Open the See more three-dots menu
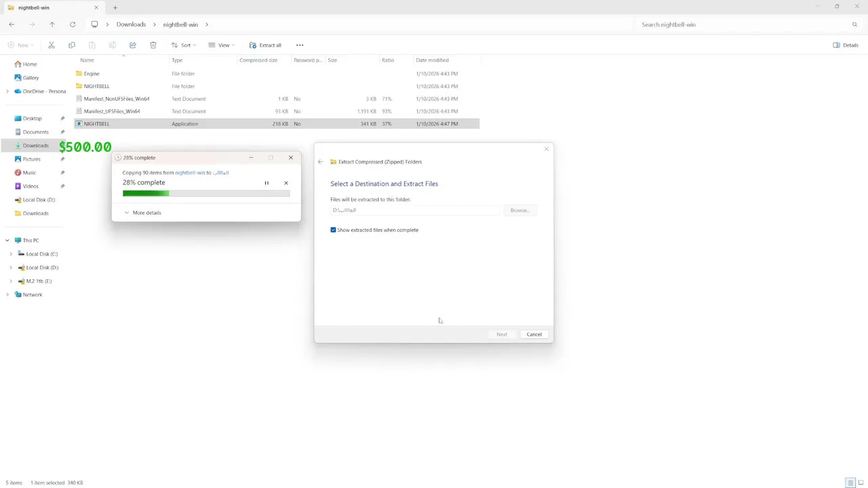The height and width of the screenshot is (488, 868). [300, 45]
